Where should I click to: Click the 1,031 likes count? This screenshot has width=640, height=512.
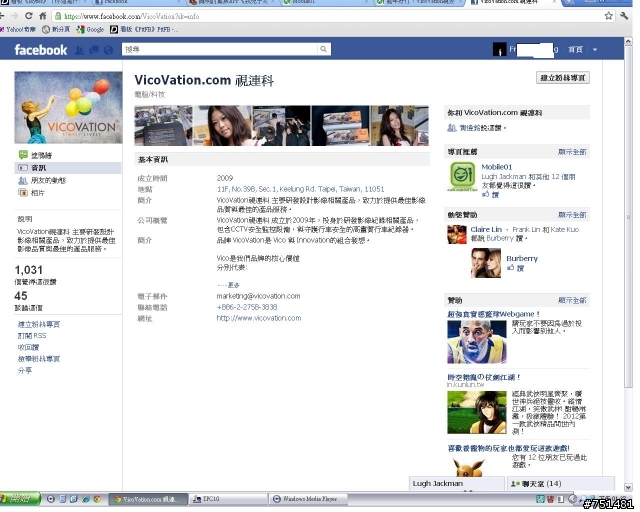tap(29, 270)
